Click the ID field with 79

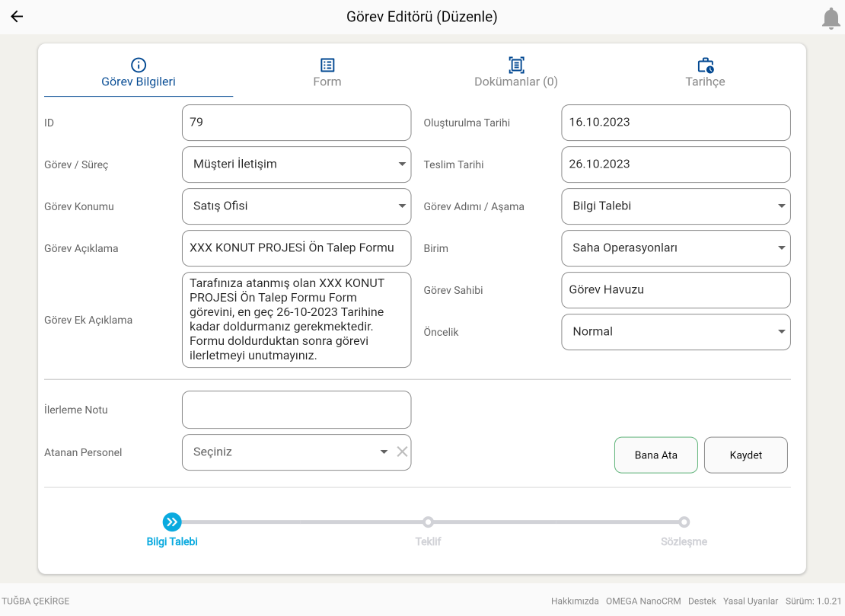point(296,123)
